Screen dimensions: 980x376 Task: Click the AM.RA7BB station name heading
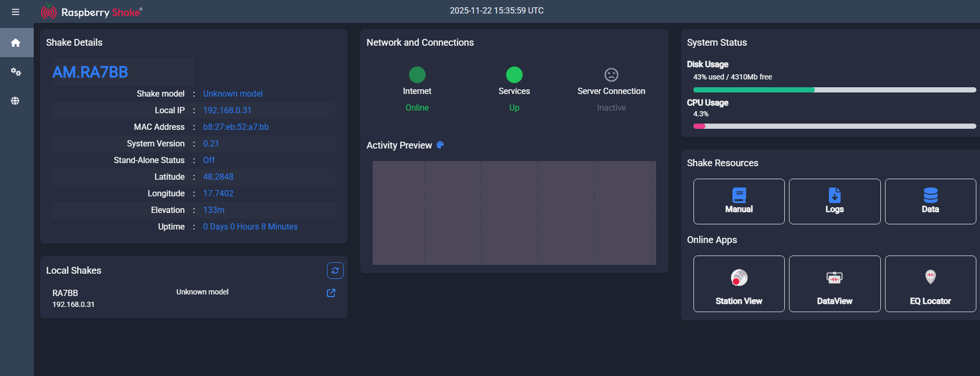point(90,72)
